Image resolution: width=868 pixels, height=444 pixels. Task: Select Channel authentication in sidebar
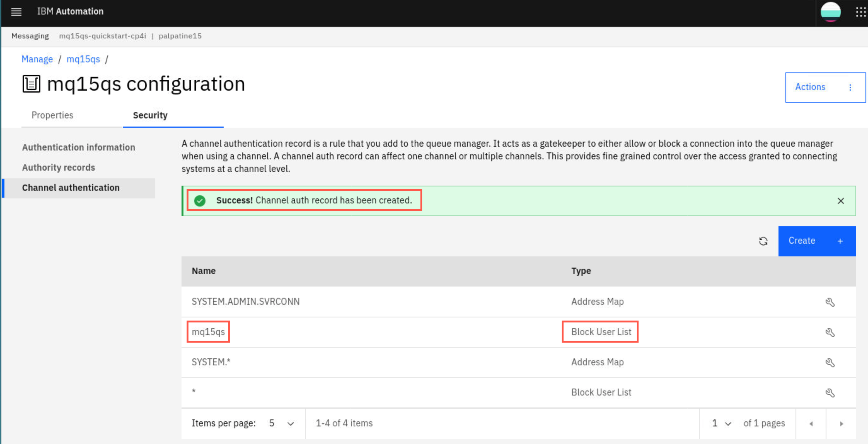coord(78,188)
